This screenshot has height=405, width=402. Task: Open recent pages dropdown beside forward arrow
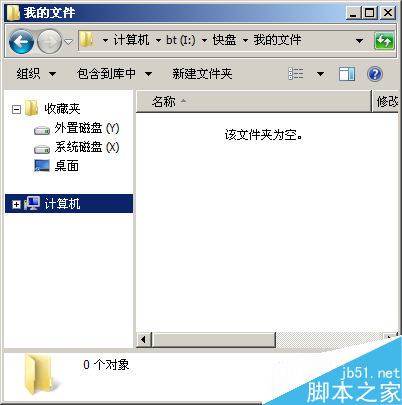[x=68, y=42]
